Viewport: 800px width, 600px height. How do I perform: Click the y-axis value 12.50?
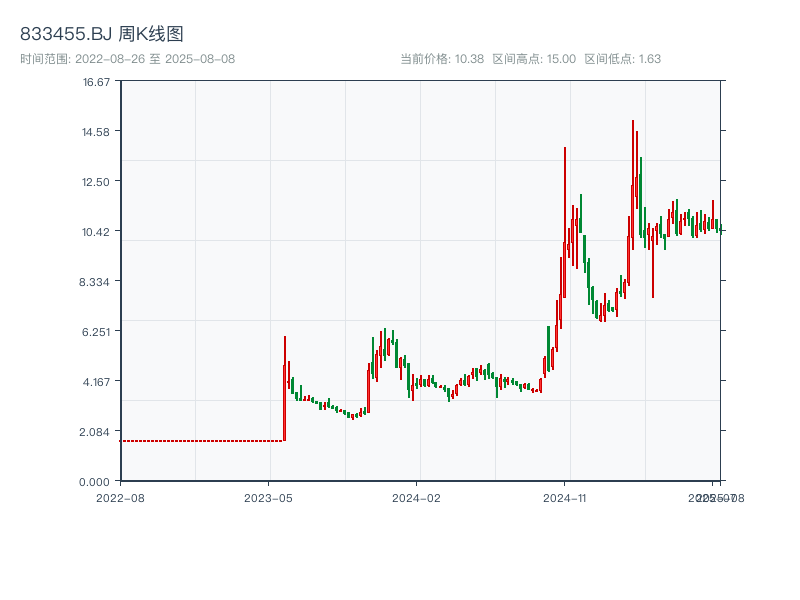coord(96,182)
